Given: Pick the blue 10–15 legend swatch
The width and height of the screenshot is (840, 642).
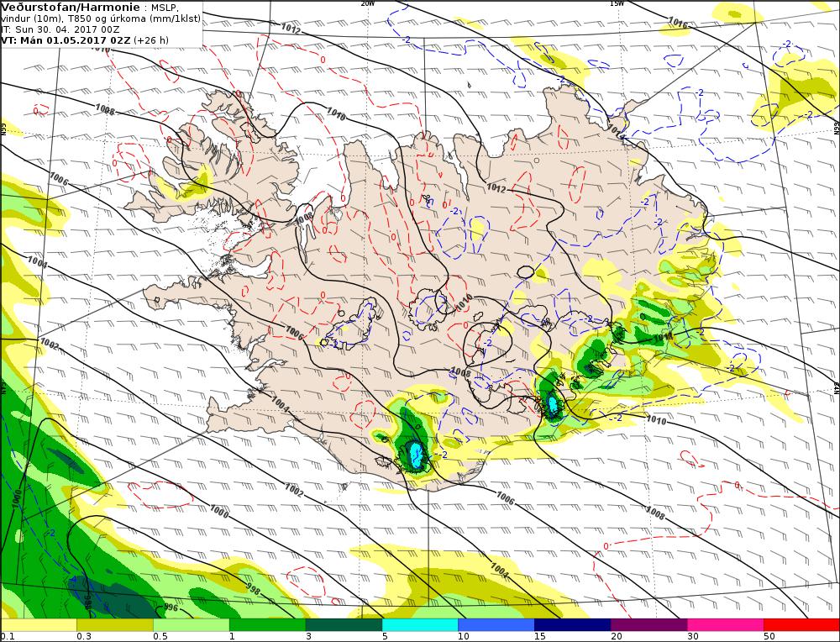Looking at the screenshot, I should (x=496, y=625).
